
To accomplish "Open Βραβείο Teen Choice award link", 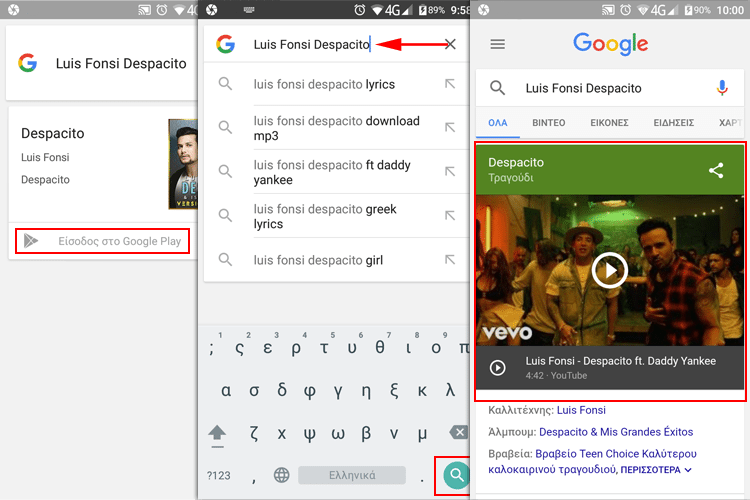I will [592, 461].
